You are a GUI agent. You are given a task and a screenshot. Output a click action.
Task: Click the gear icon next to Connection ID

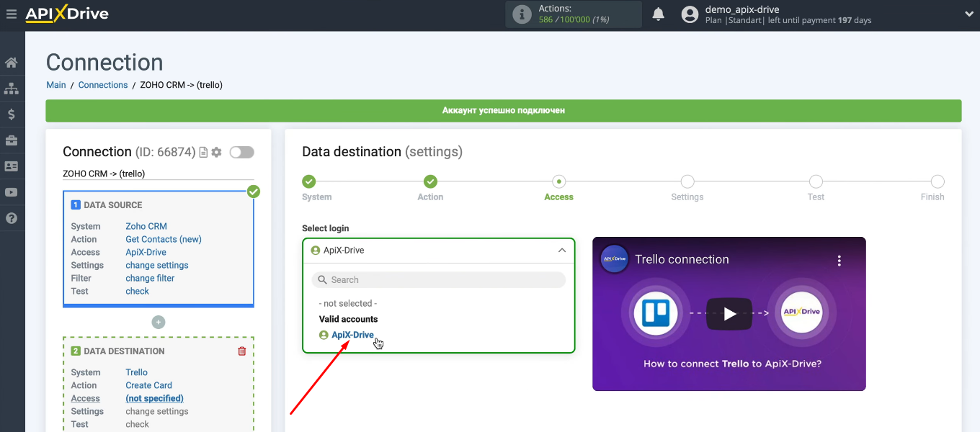(x=215, y=152)
